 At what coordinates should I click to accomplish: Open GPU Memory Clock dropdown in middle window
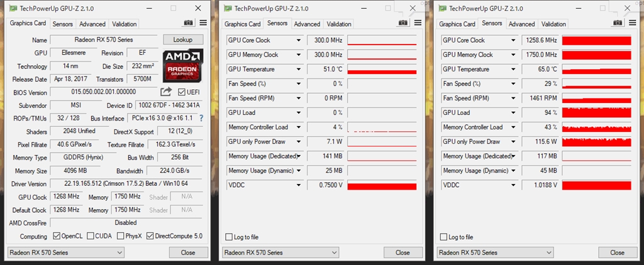tap(299, 55)
